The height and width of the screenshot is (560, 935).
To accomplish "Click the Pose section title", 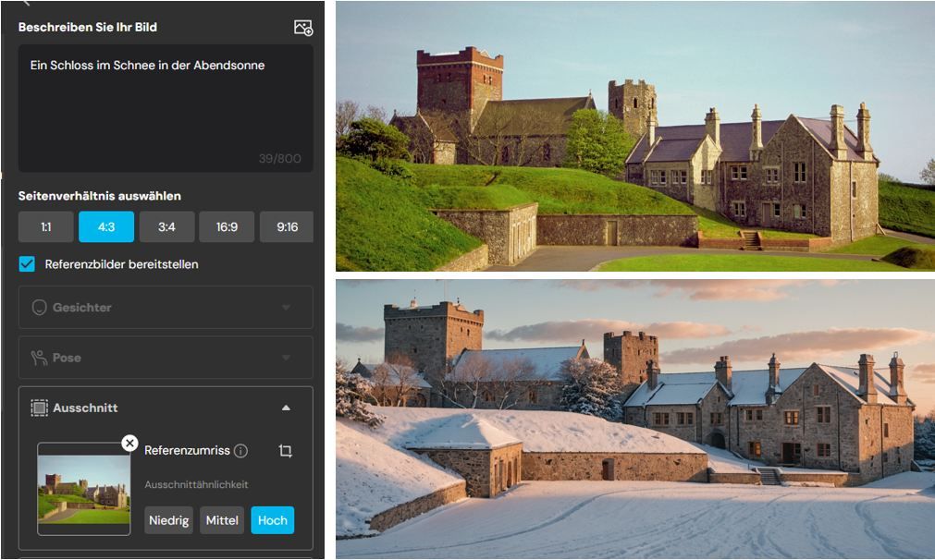I will 67,358.
